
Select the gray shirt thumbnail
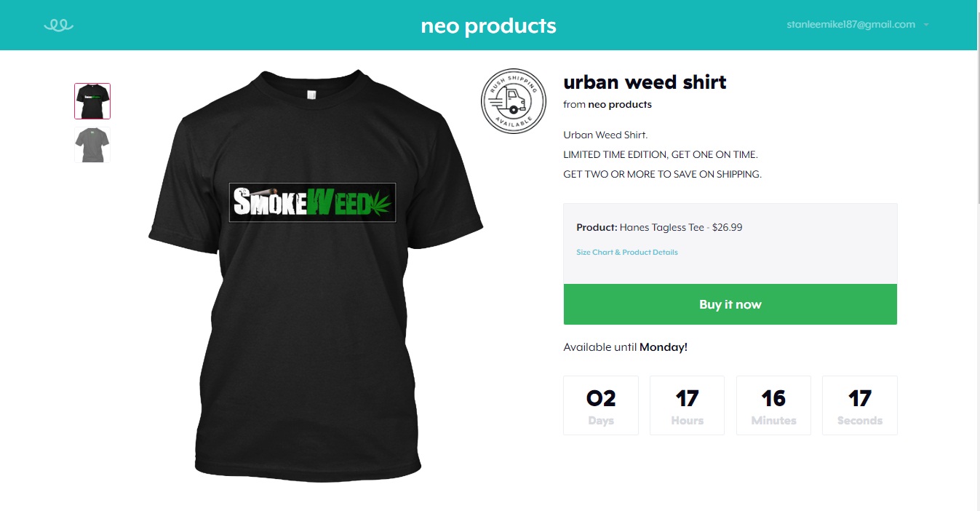pos(92,145)
